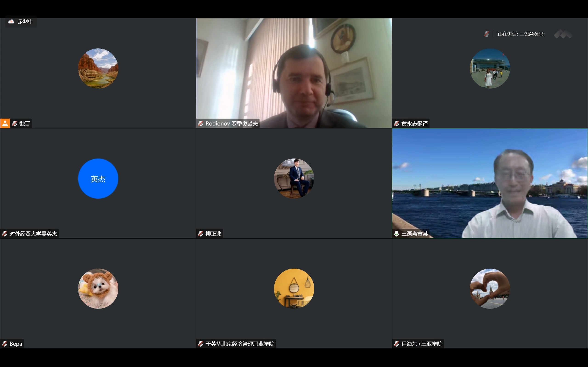Viewport: 588px width, 367px height.
Task: Click the active microphone icon of 三语斋黄某
Action: click(396, 234)
